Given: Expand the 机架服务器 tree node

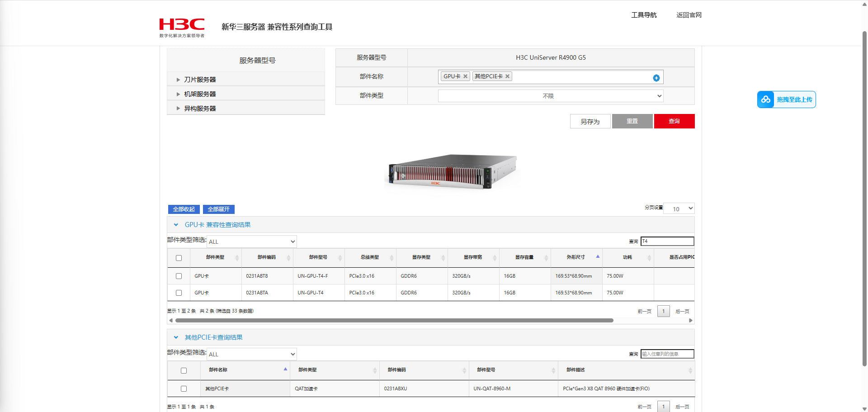Looking at the screenshot, I should [x=178, y=94].
